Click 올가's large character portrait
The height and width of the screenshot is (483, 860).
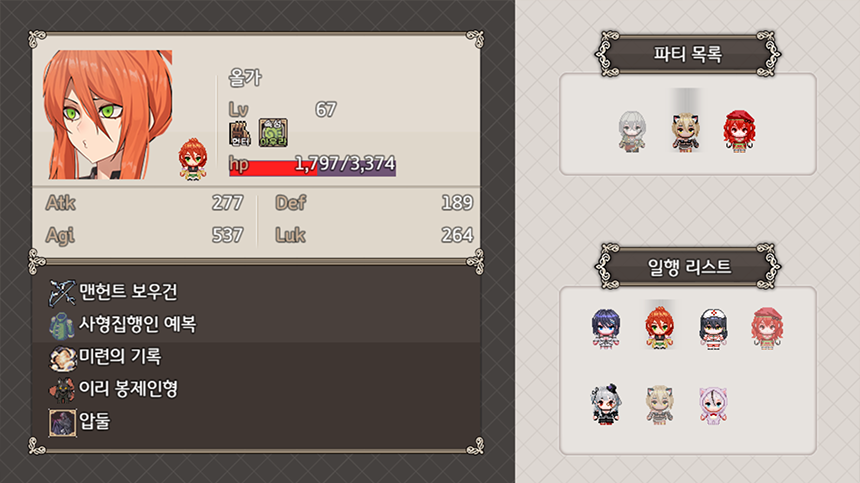[x=108, y=115]
